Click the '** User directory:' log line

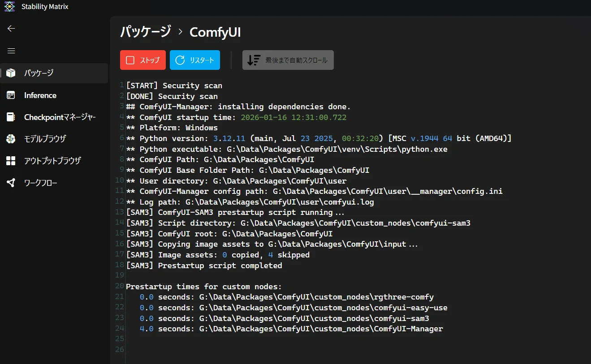[236, 181]
